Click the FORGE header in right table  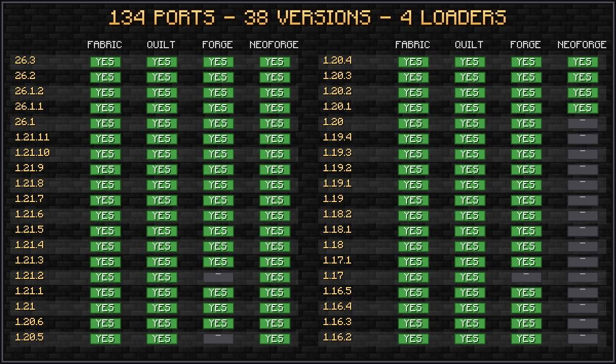tap(526, 45)
